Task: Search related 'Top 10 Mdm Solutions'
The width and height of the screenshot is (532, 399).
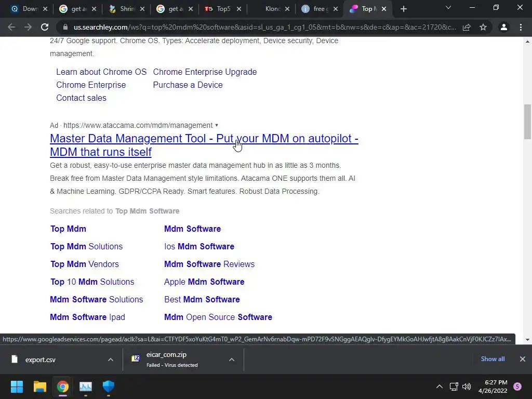Action: coord(92,282)
